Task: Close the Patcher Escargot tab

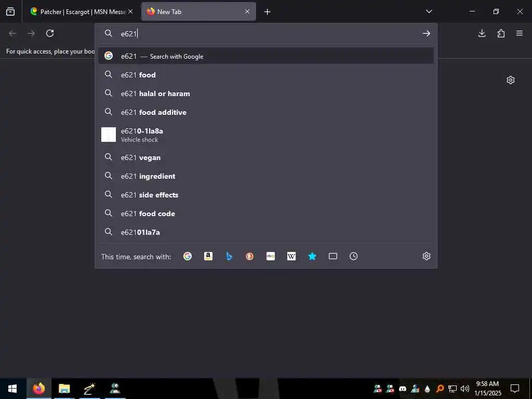Action: point(130,11)
